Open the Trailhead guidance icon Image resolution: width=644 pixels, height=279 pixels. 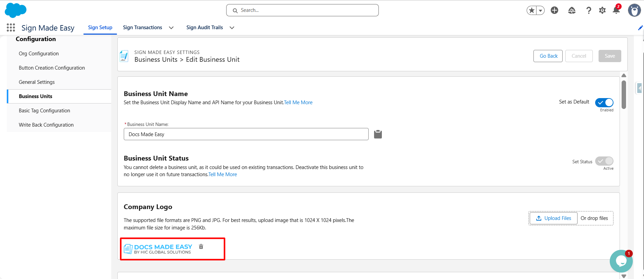coord(572,11)
